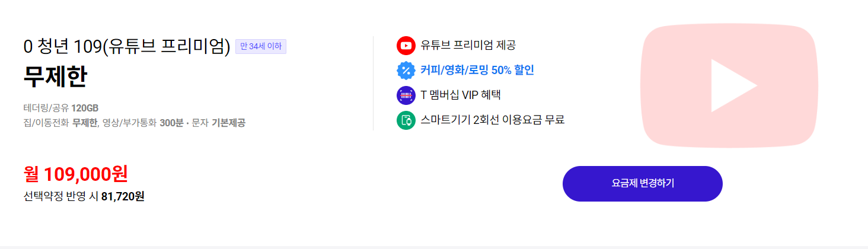This screenshot has height=249, width=868.
Task: Select the 0 청년 109(유튜브 프리미엄) plan title
Action: point(126,46)
